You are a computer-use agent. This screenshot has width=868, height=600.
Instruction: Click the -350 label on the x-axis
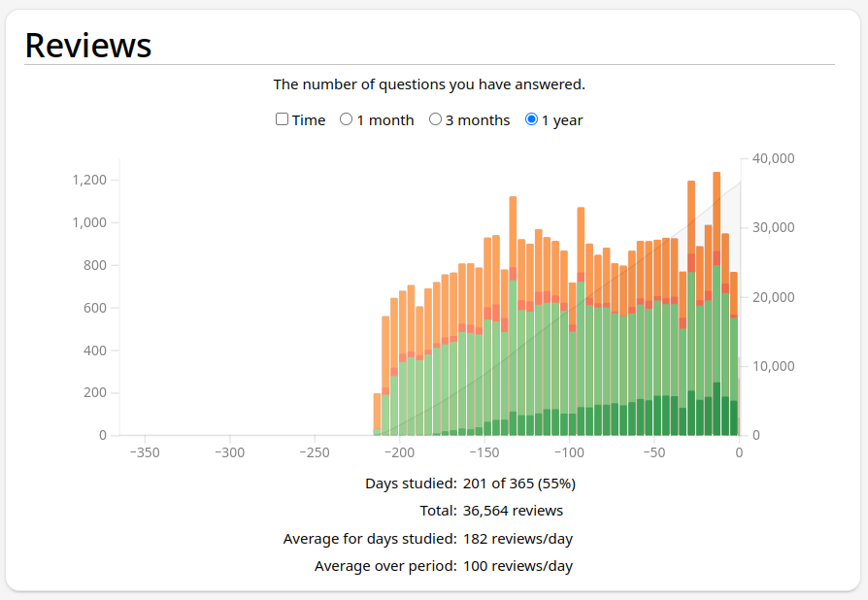[x=144, y=452]
